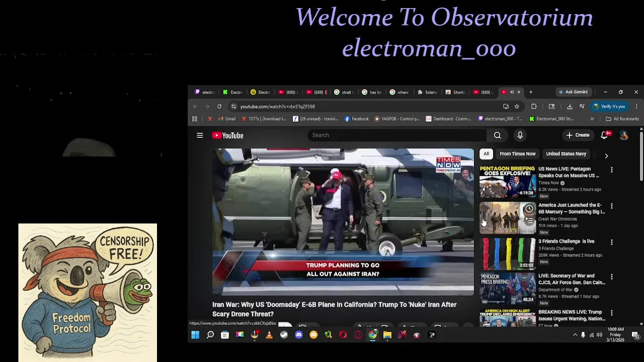This screenshot has width=644, height=362.
Task: Switch to the Shorts tab
Action: pos(455,92)
